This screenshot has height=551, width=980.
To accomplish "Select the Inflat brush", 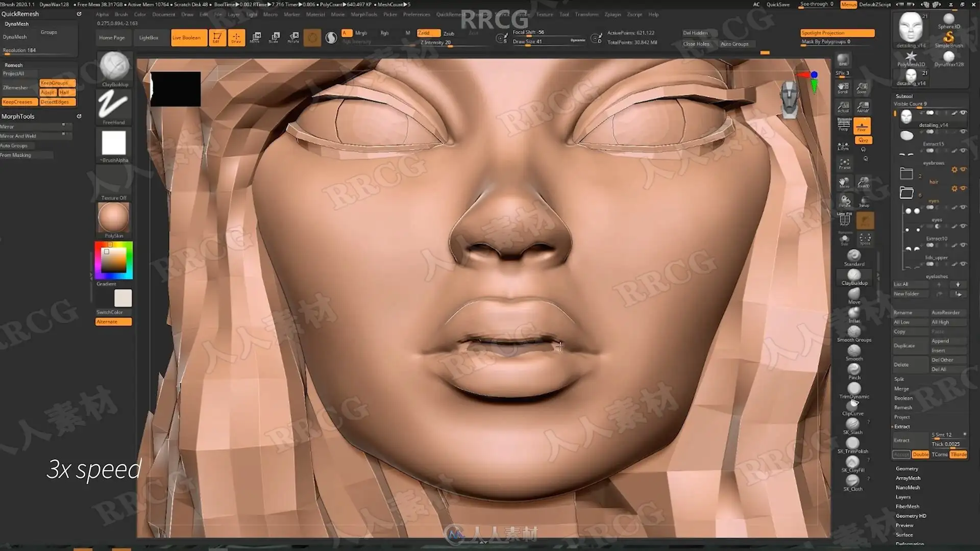I will [x=854, y=314].
